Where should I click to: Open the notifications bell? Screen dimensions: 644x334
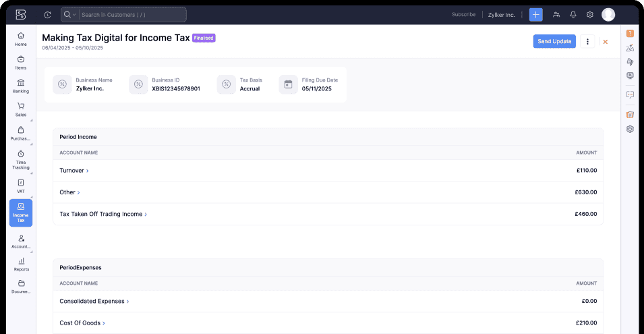pos(573,15)
